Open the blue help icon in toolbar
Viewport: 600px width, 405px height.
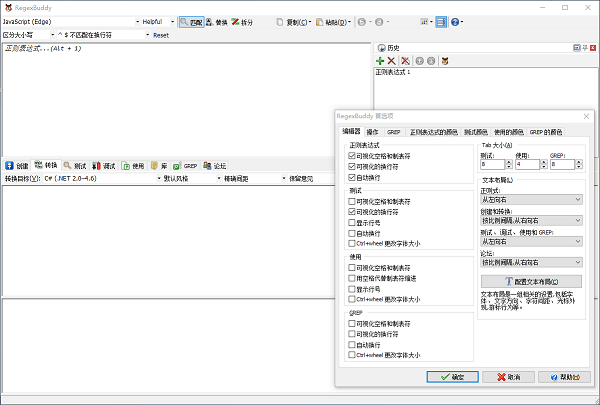(x=455, y=21)
